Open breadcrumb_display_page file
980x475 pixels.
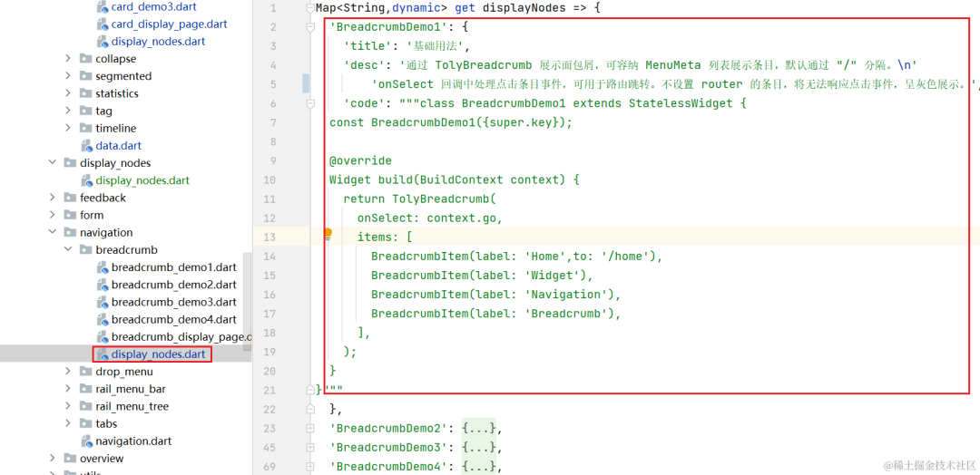[181, 337]
